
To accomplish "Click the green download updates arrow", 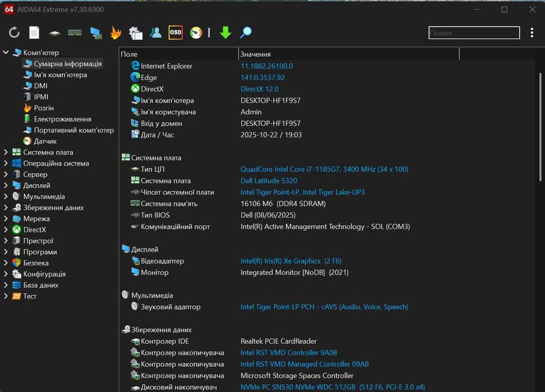I will [225, 32].
